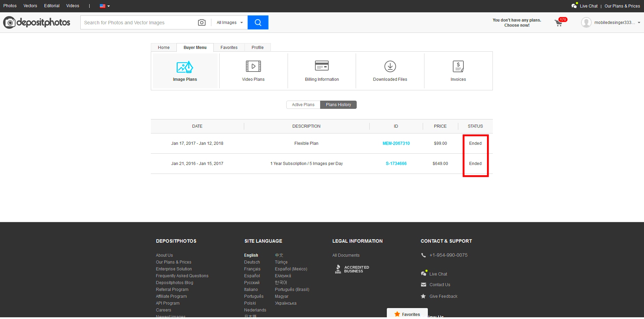Image resolution: width=644 pixels, height=319 pixels.
Task: Click the Give Feedback star icon
Action: click(x=423, y=296)
